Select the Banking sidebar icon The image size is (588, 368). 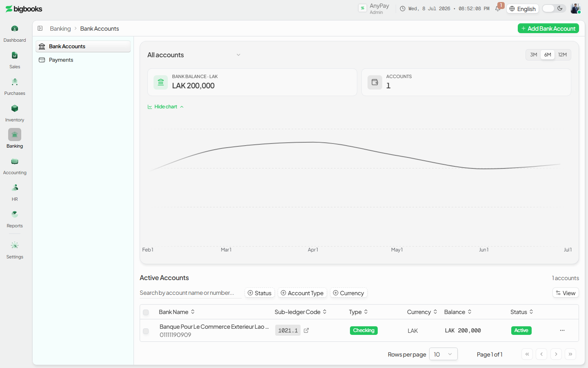pyautogui.click(x=15, y=135)
